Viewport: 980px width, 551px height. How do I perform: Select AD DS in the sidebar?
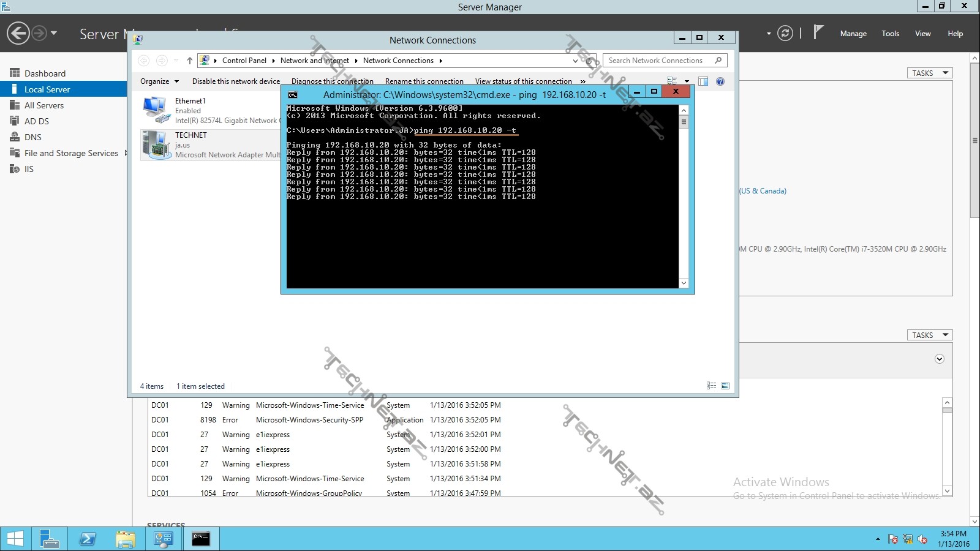click(37, 121)
